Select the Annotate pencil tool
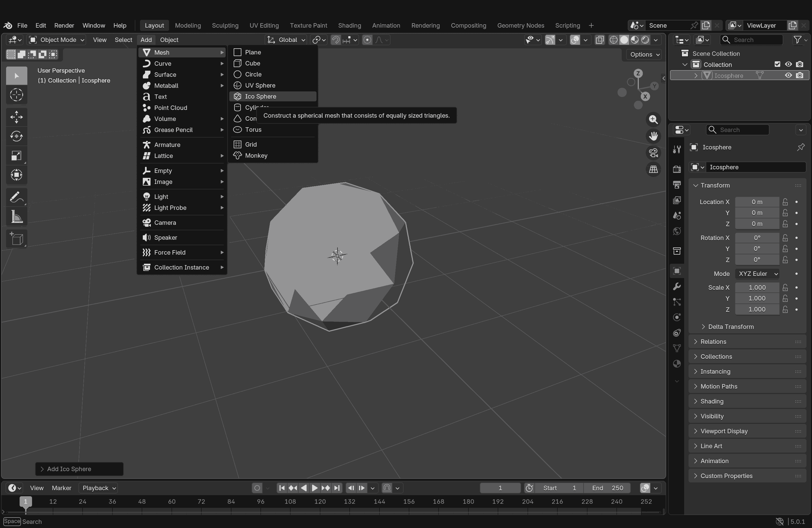The height and width of the screenshot is (528, 812). pyautogui.click(x=16, y=197)
